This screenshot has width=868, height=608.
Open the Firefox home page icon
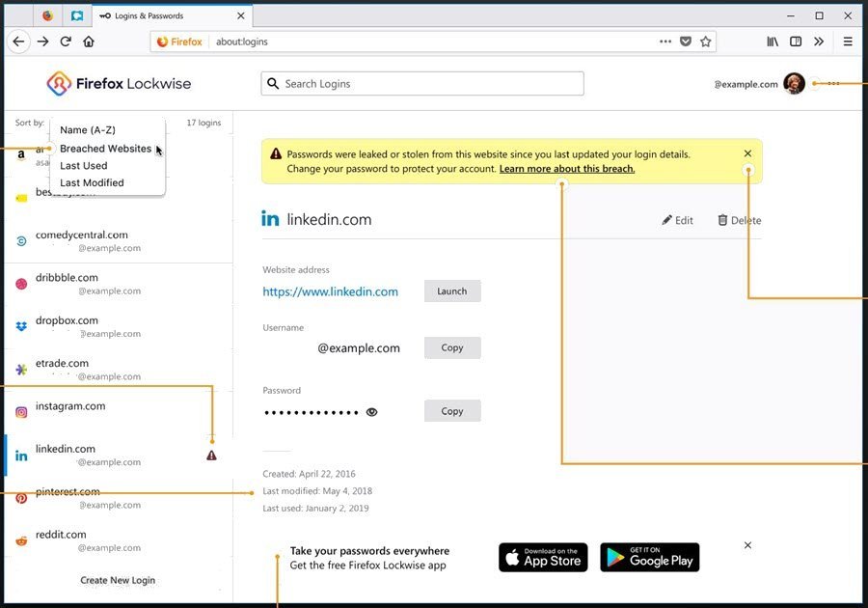pyautogui.click(x=89, y=41)
